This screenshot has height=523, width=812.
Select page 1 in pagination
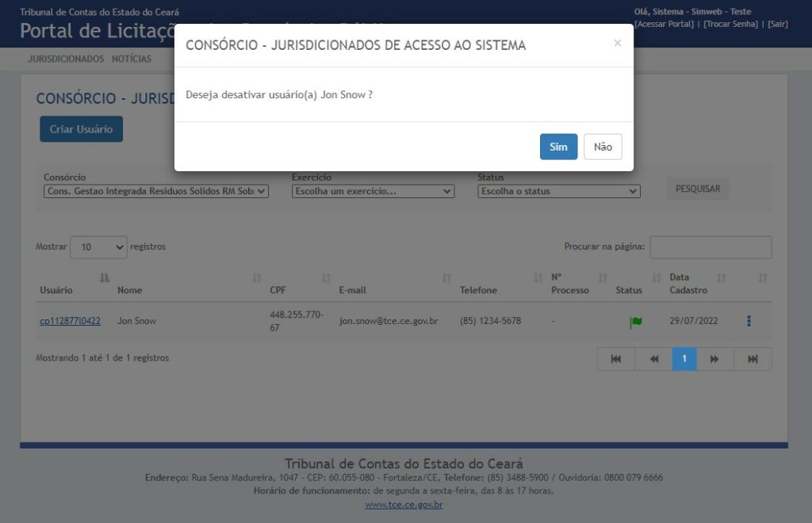[x=684, y=359]
